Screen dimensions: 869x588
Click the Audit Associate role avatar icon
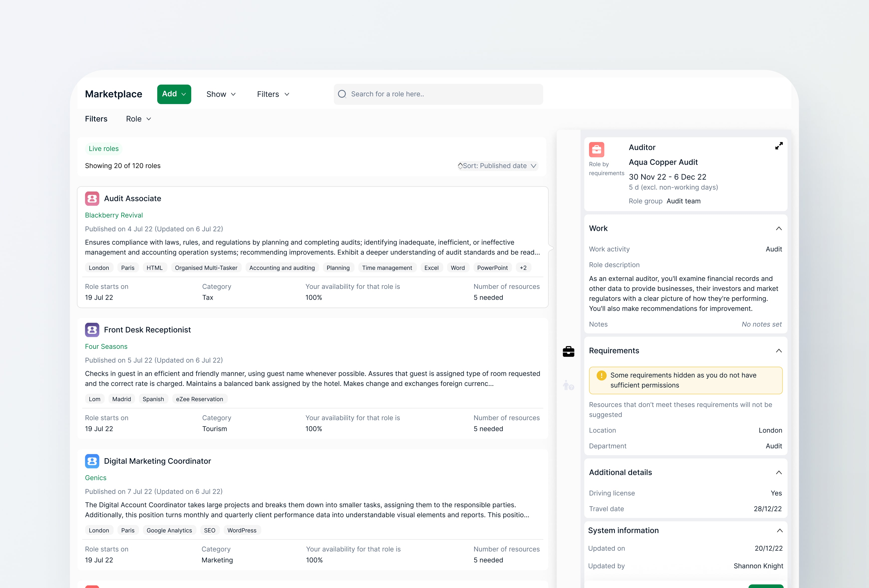pyautogui.click(x=92, y=198)
